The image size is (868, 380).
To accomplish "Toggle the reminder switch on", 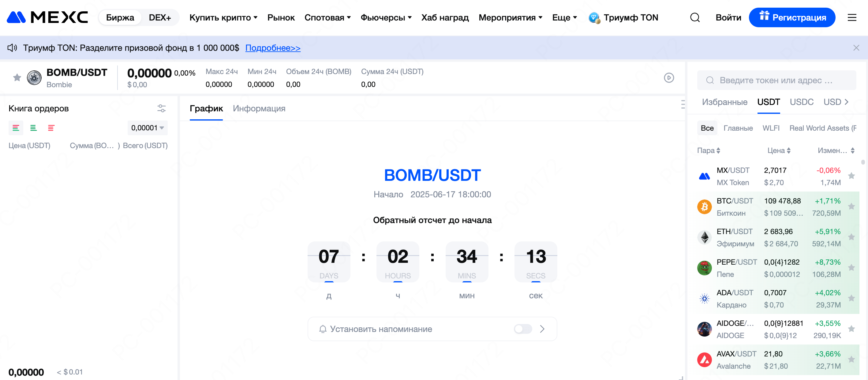I will click(523, 329).
